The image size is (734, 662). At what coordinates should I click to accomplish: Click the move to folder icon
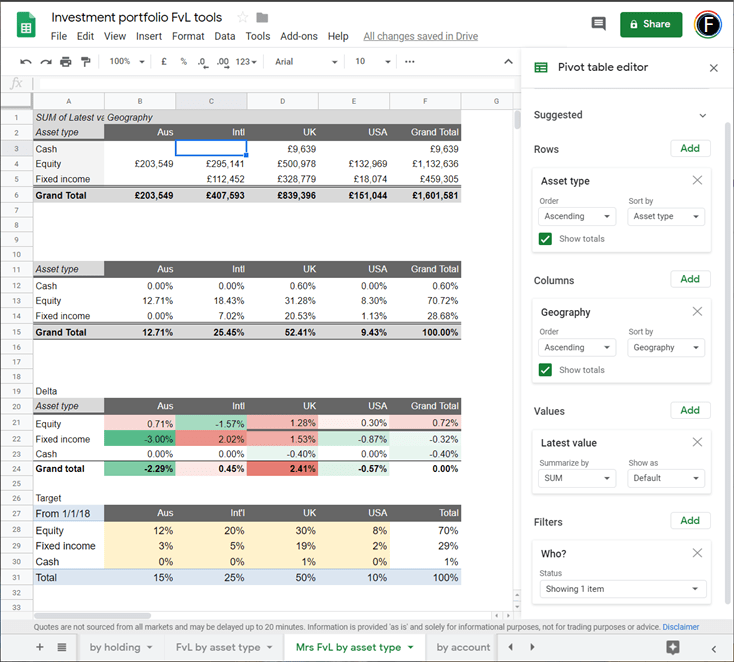coord(262,18)
